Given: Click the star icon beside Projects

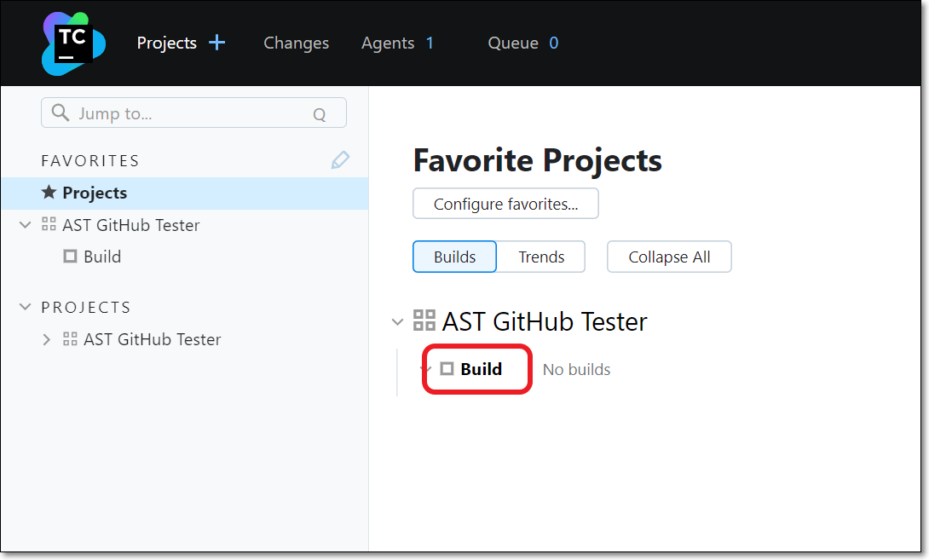Looking at the screenshot, I should pyautogui.click(x=49, y=192).
